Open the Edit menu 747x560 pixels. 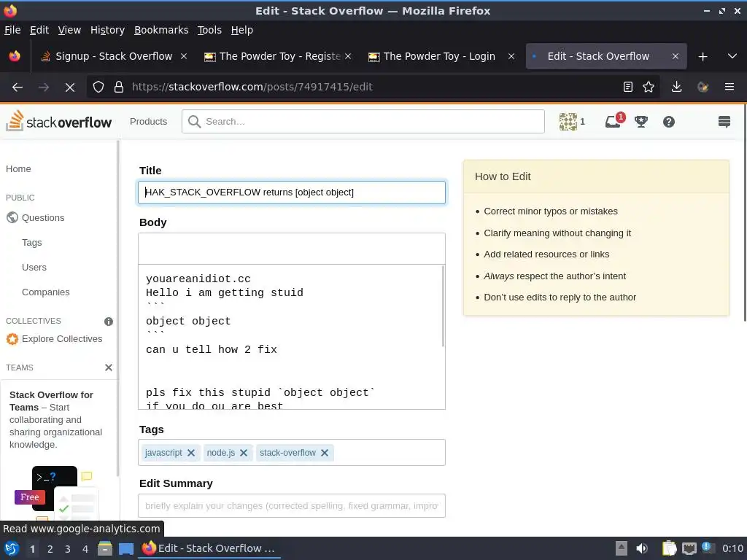click(39, 30)
